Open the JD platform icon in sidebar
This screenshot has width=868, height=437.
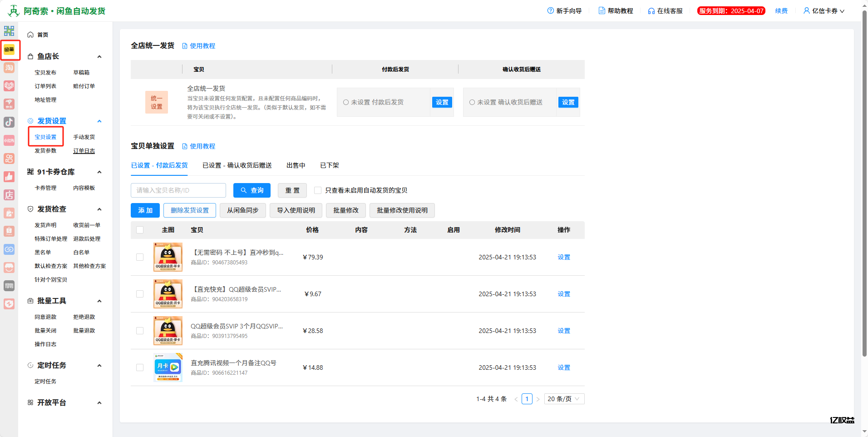(x=9, y=104)
